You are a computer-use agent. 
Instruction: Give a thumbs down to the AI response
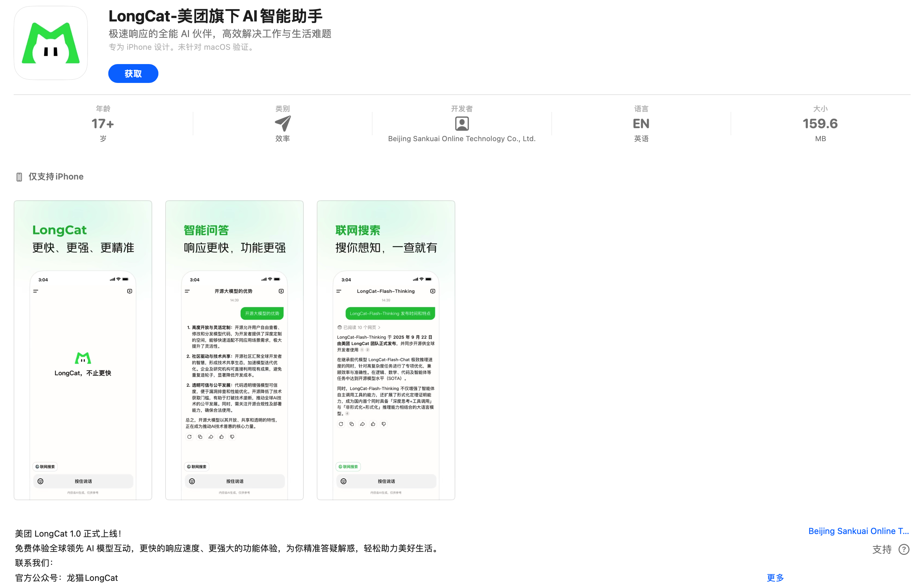(x=232, y=436)
